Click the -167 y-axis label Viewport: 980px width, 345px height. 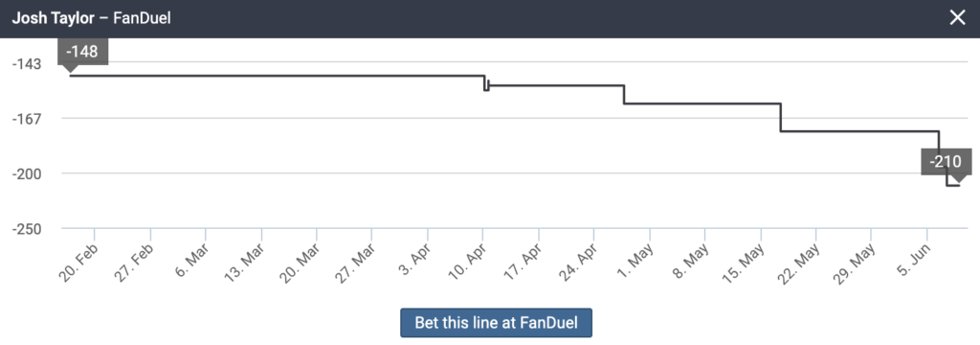27,119
